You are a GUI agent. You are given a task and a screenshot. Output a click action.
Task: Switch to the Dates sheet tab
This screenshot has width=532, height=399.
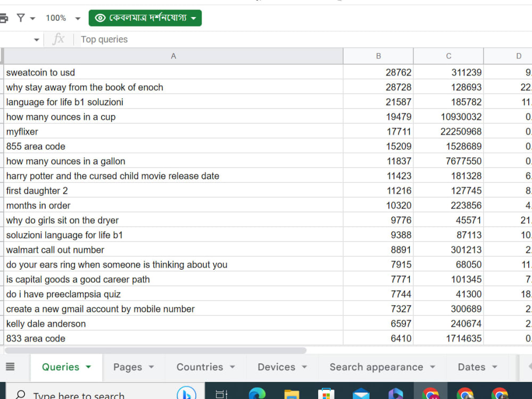pos(471,367)
